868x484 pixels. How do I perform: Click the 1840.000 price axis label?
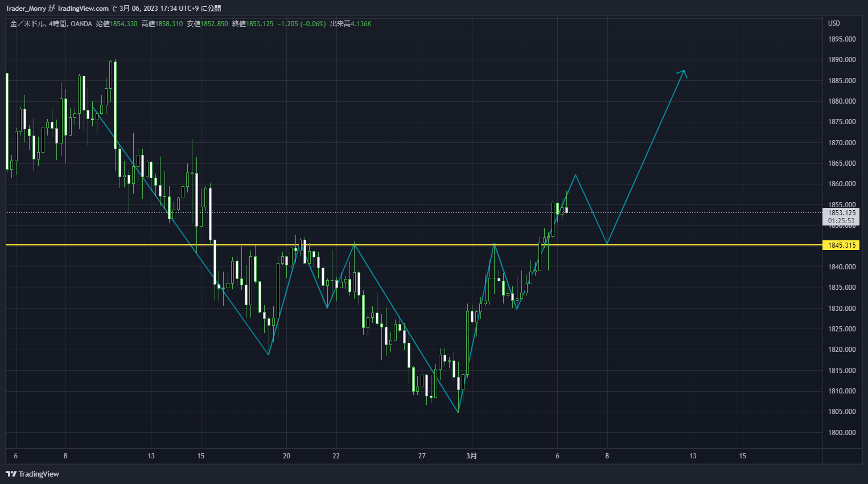pyautogui.click(x=842, y=267)
